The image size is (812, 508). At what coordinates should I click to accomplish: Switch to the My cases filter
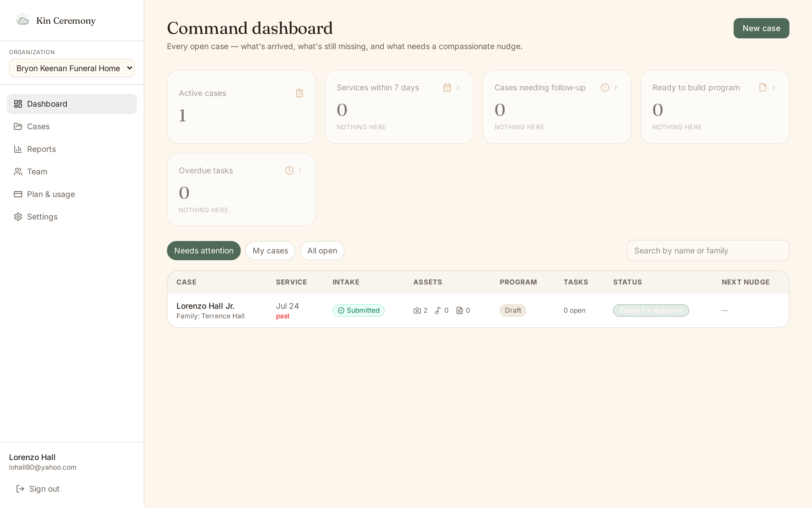(x=270, y=251)
